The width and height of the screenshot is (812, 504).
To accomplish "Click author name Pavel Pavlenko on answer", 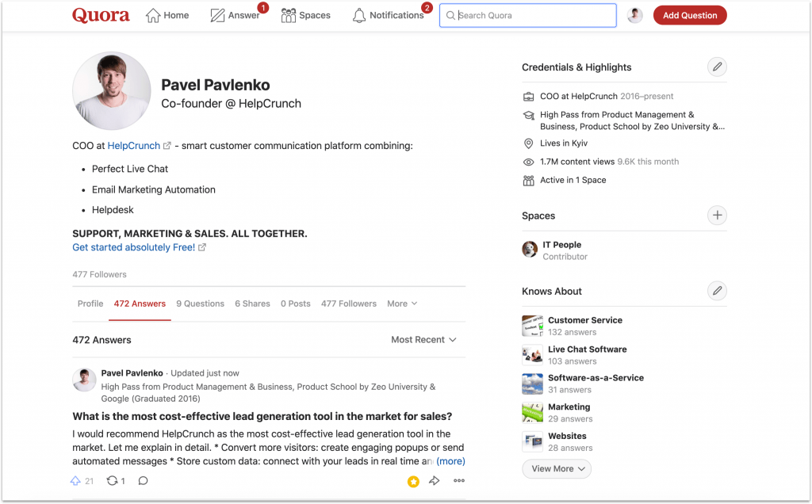I will pos(132,373).
